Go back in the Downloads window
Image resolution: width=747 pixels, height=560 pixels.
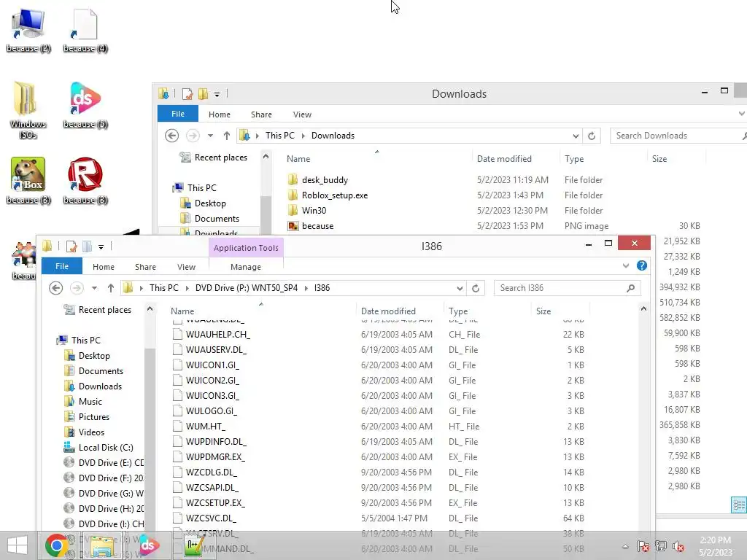tap(172, 135)
